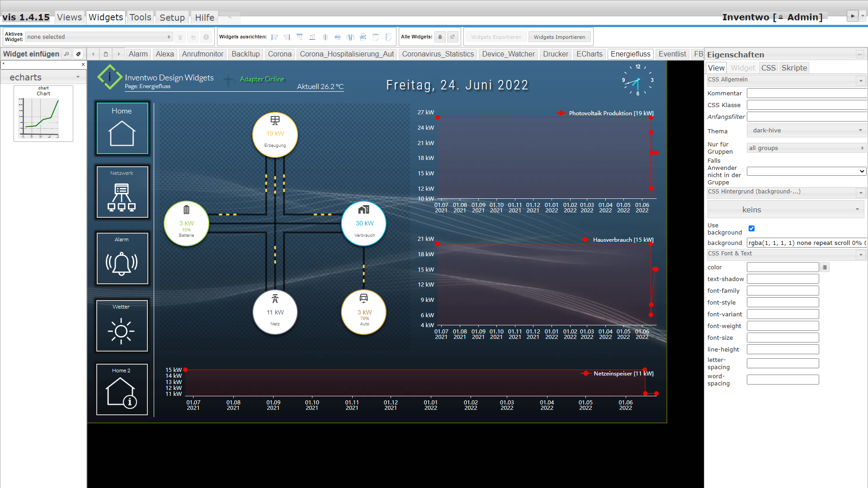868x488 pixels.
Task: Clear the widget filter with X icon
Action: 83,65
